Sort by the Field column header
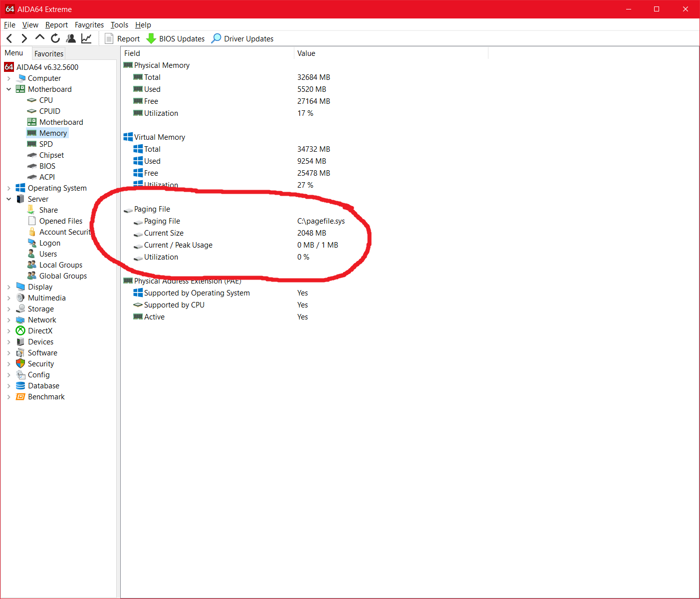Screen dimensions: 700x599 207,53
